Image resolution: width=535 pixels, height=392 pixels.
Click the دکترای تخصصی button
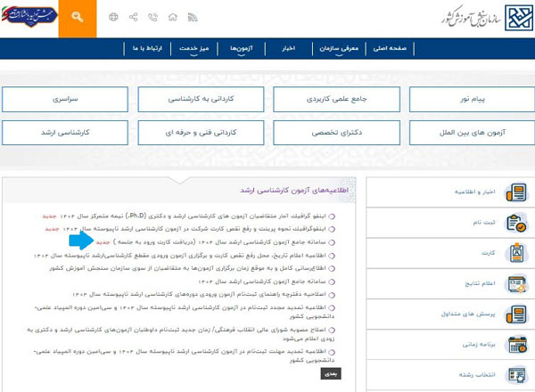click(x=336, y=133)
